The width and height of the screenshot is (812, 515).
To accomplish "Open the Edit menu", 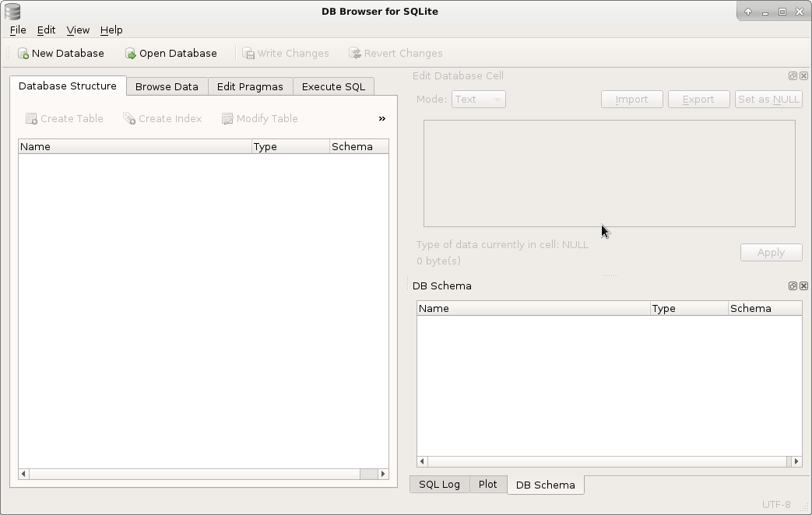I will (46, 30).
